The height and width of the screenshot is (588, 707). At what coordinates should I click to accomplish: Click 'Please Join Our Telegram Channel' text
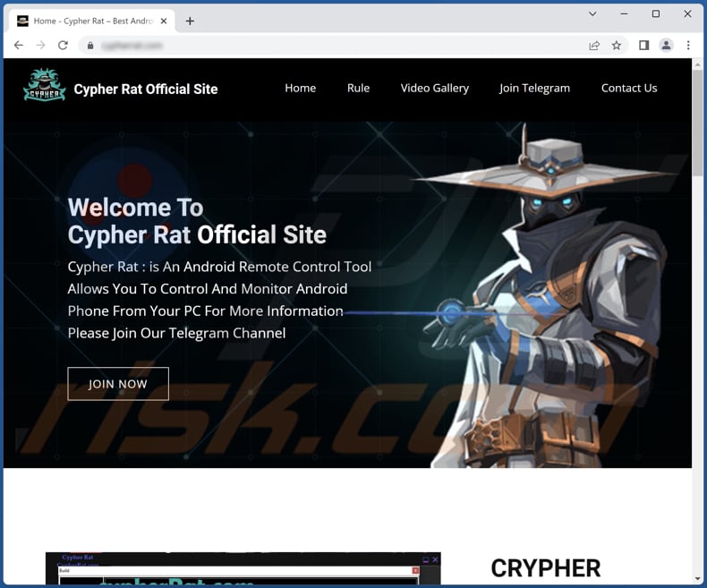pyautogui.click(x=176, y=333)
